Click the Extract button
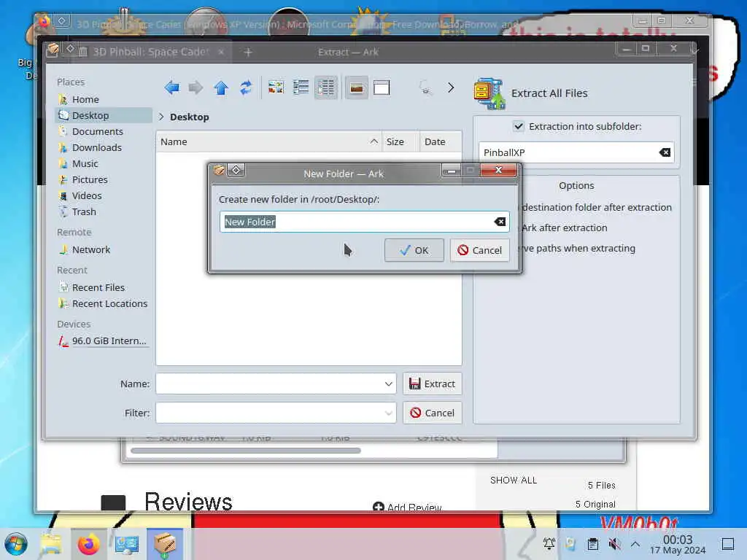 tap(433, 384)
